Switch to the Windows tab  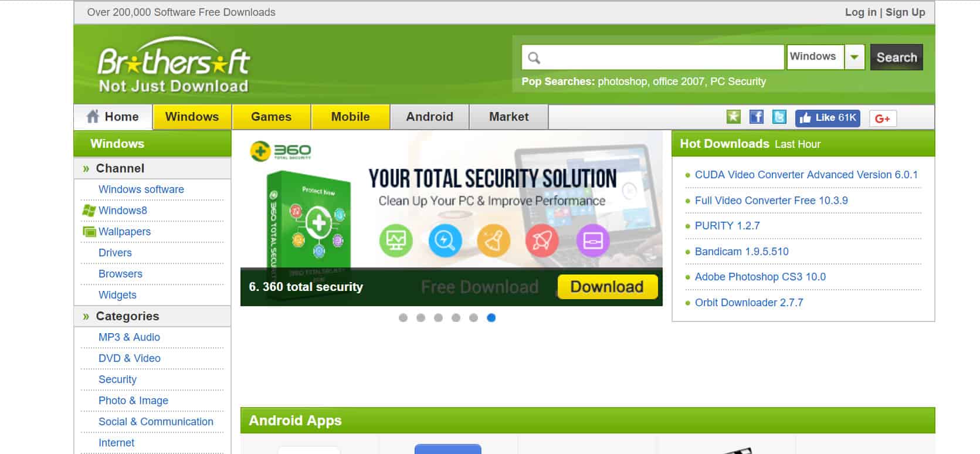(192, 117)
